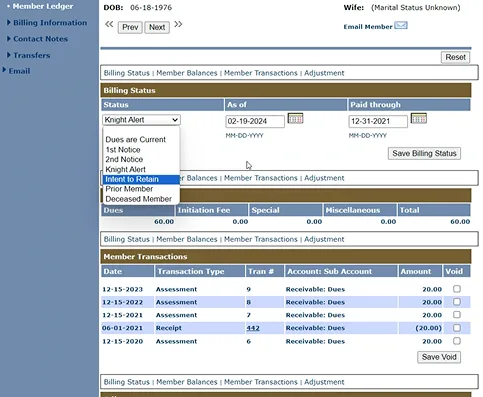Check Void box for 06-01-2021 receipt
Image resolution: width=483 pixels, height=397 pixels.
coord(457,328)
